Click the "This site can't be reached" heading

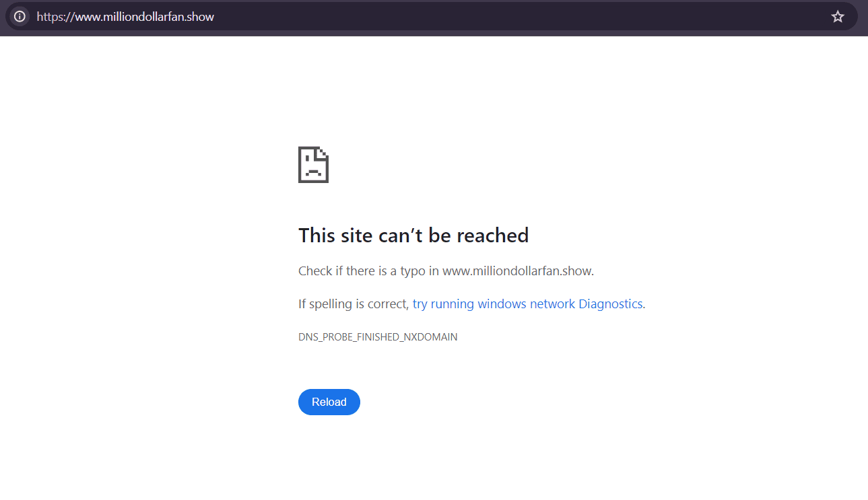pyautogui.click(x=413, y=236)
